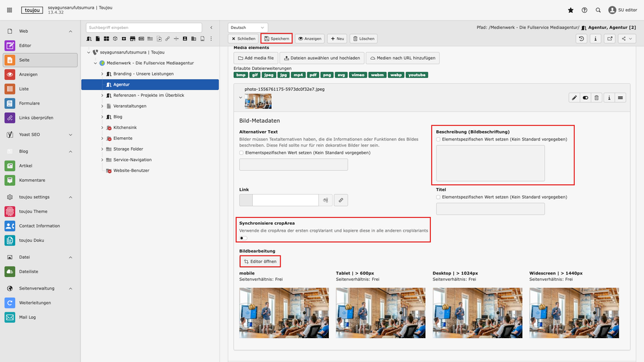Image resolution: width=644 pixels, height=362 pixels.
Task: Open the Anzeigen module in the sidebar
Action: coord(40,74)
